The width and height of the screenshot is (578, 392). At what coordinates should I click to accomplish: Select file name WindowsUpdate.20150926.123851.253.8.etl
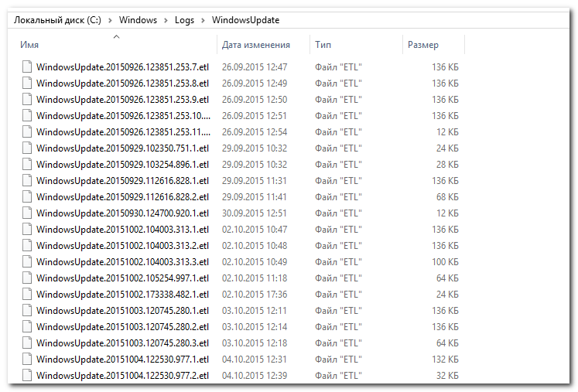click(122, 84)
